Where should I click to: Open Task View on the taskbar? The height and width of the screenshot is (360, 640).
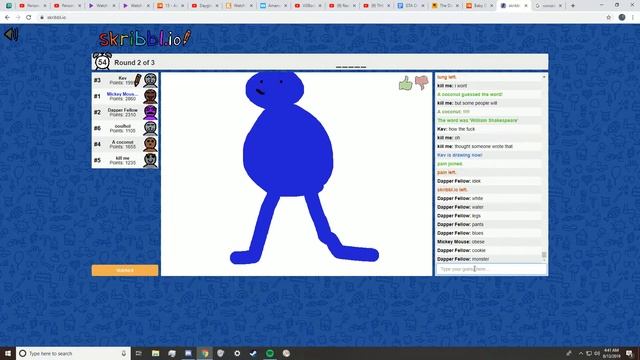click(x=138, y=353)
